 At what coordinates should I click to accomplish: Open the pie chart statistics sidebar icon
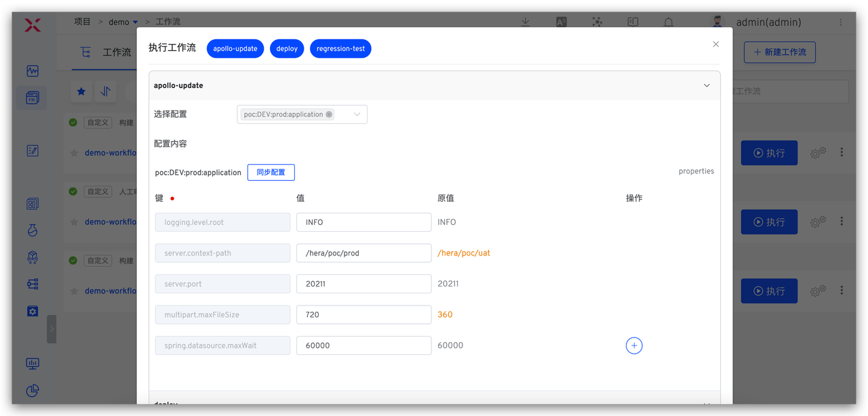[x=32, y=391]
